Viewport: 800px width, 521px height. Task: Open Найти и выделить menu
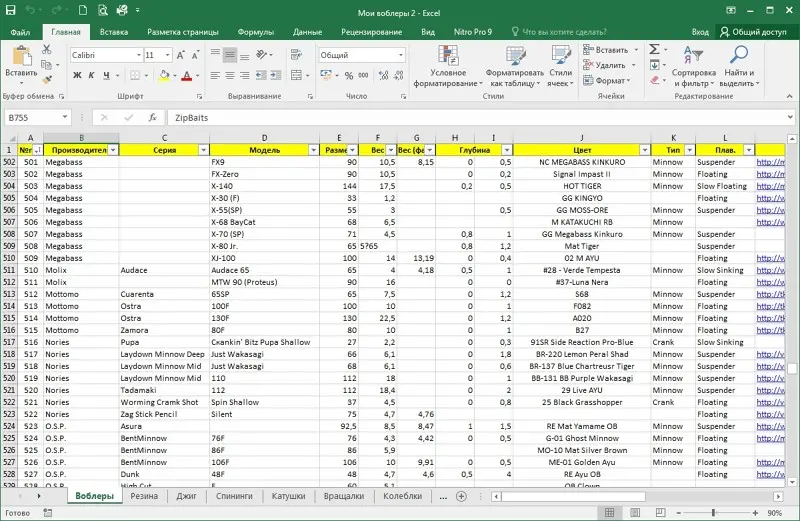tap(739, 67)
